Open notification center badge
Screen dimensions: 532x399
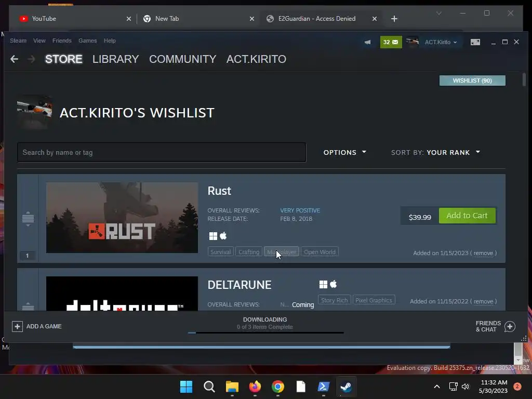pos(517,387)
